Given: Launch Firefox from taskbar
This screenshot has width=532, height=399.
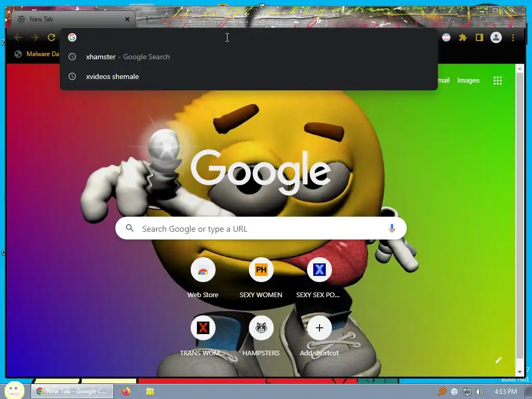Looking at the screenshot, I should tap(126, 391).
